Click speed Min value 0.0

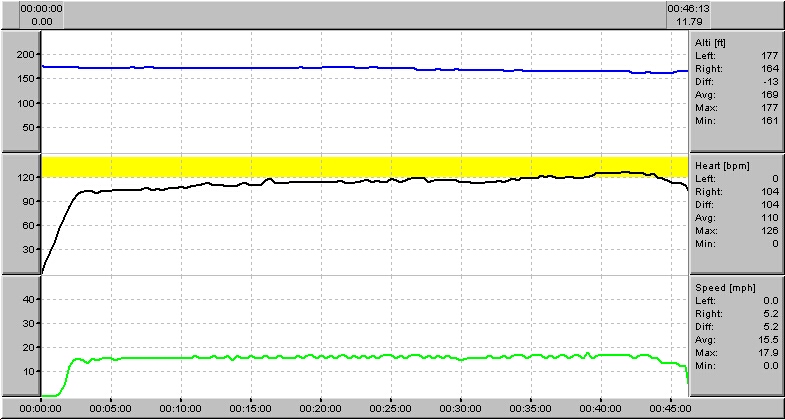pyautogui.click(x=772, y=366)
